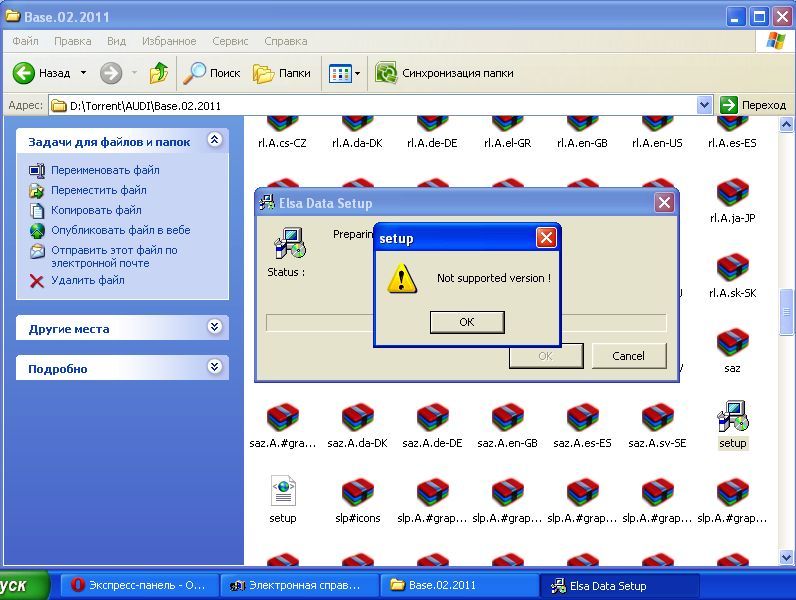The image size is (796, 600).
Task: Switch to Elsa Data Setup taskbar item
Action: point(620,585)
